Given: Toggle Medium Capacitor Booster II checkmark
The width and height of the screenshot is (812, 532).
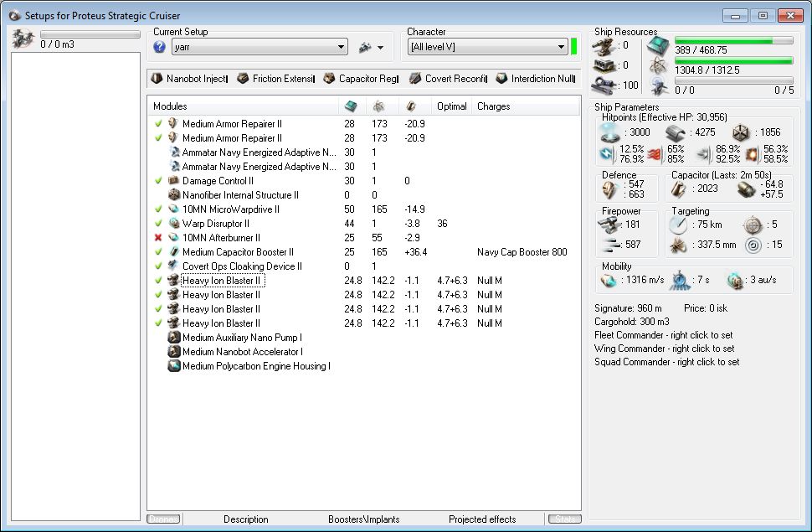Looking at the screenshot, I should coord(158,252).
